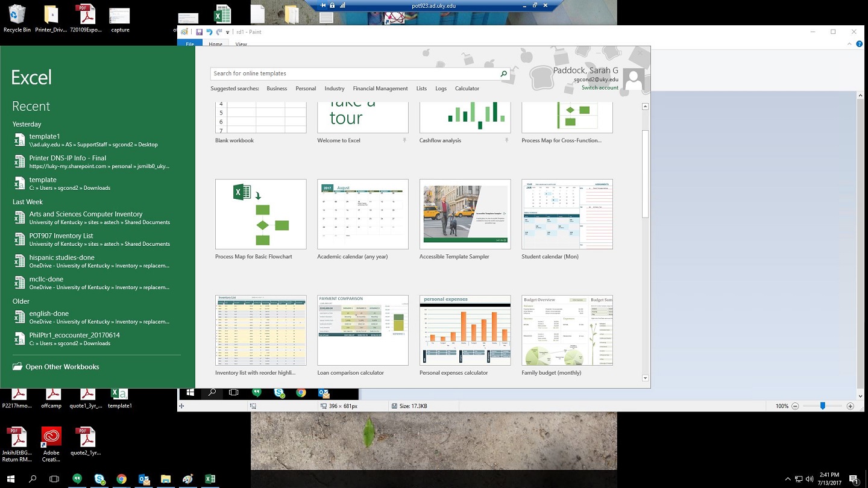Click the lock icon on remote desktop bar

[x=332, y=5]
